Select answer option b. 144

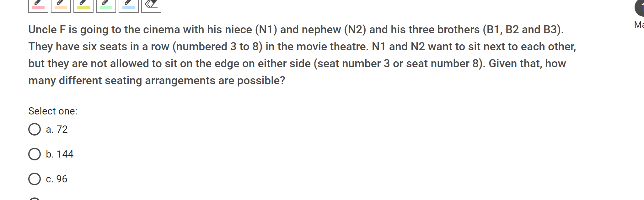click(x=35, y=154)
